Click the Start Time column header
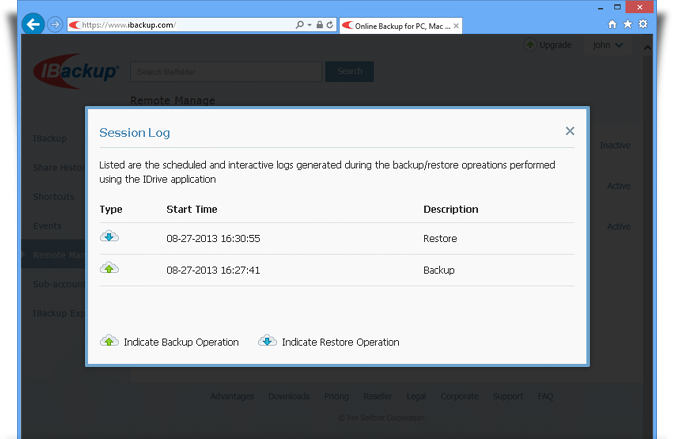 192,209
